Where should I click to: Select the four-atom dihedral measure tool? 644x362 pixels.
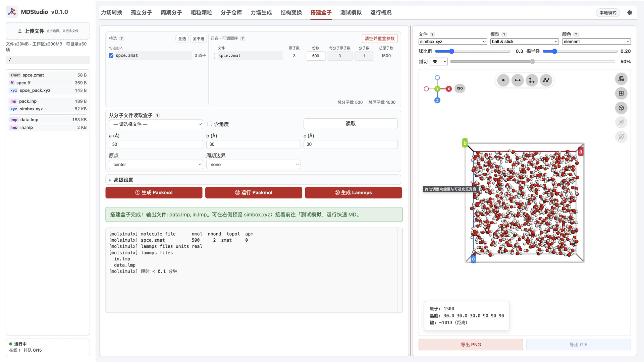click(x=546, y=80)
